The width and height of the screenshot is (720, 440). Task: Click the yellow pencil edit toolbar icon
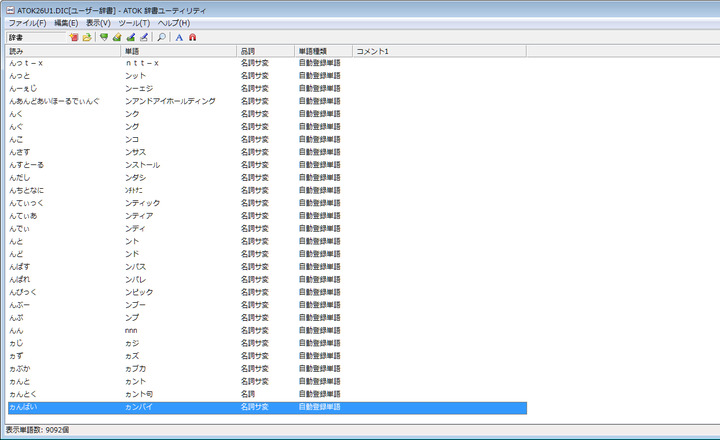click(117, 37)
